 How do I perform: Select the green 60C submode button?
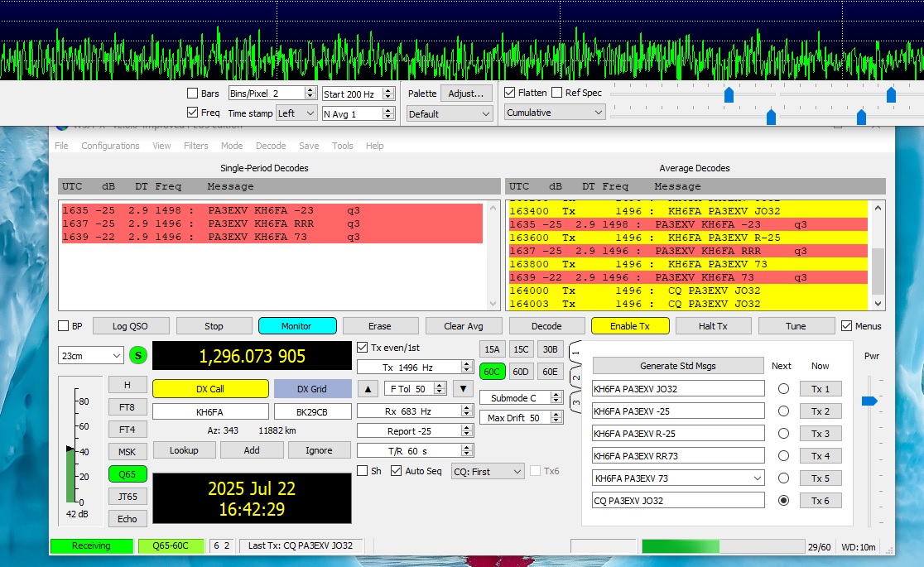point(492,372)
